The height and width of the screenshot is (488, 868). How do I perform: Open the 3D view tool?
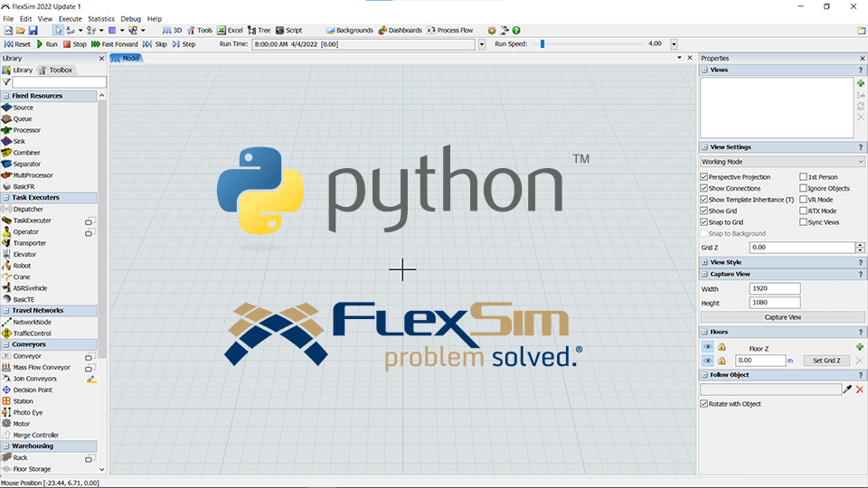[x=172, y=31]
